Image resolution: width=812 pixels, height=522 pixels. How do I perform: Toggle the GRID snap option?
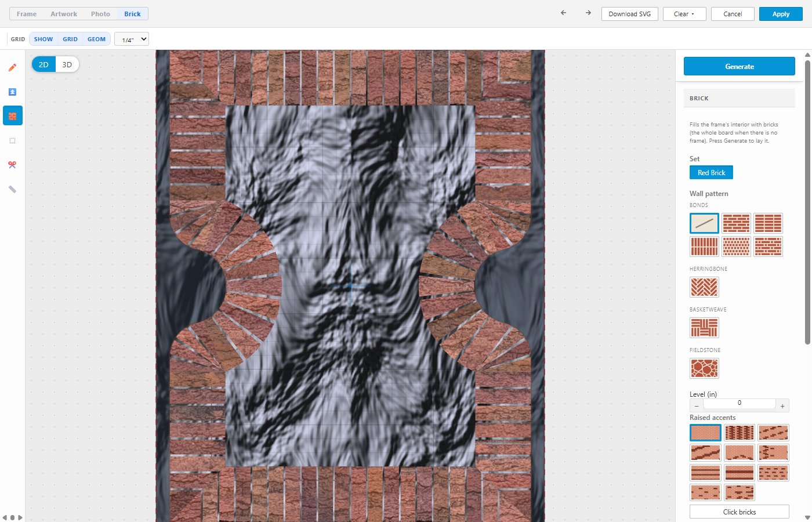pyautogui.click(x=70, y=39)
